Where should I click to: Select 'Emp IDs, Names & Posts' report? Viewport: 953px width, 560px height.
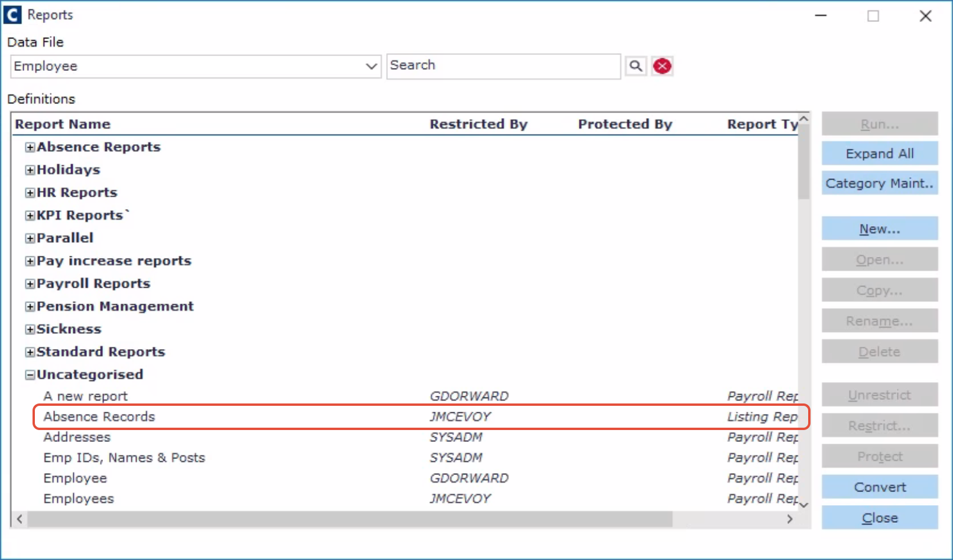[405, 458]
